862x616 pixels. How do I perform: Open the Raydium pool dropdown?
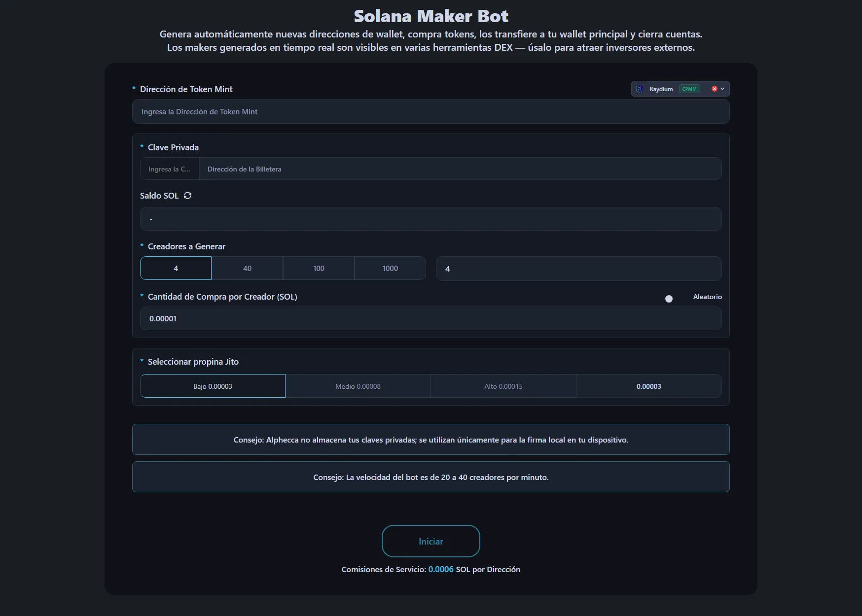(x=661, y=89)
